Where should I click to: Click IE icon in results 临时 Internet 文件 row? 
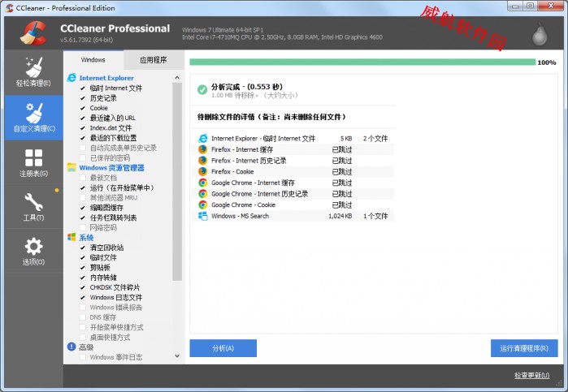[x=203, y=138]
